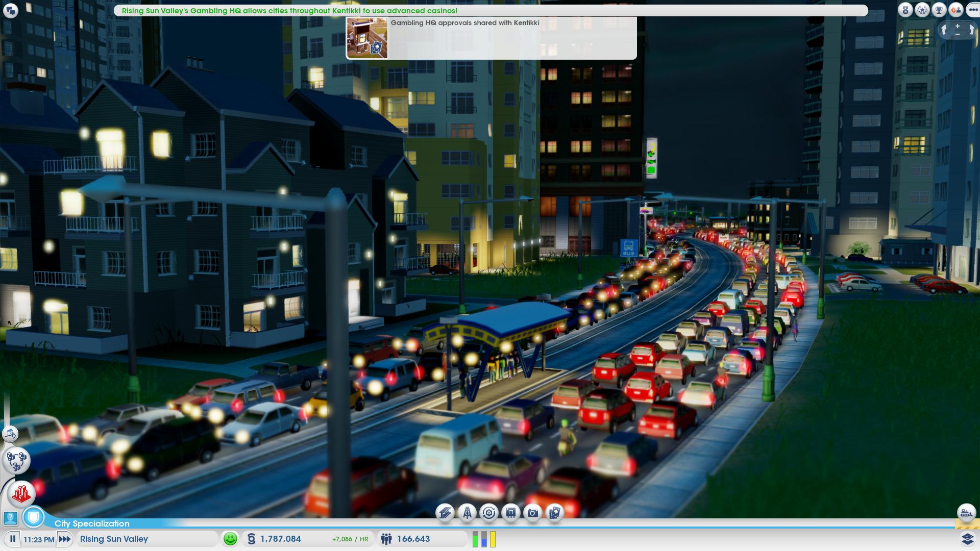Select the Drilling specialization oil derrick icon

(x=467, y=512)
